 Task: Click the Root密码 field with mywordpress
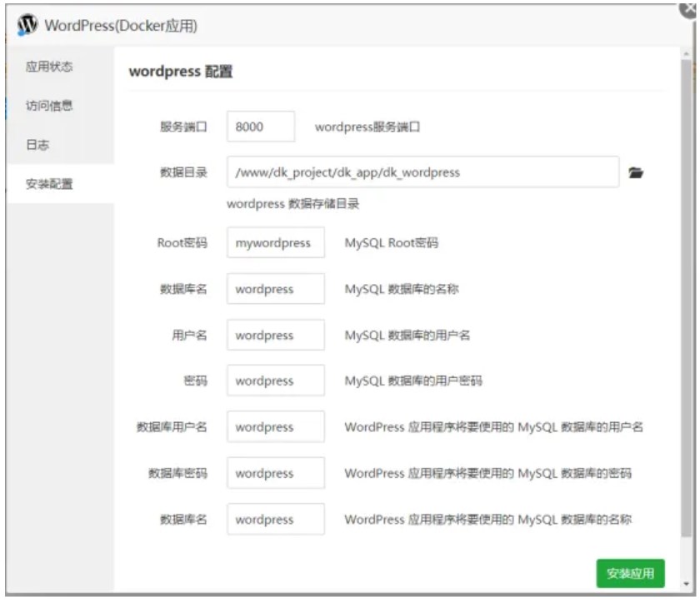point(275,243)
